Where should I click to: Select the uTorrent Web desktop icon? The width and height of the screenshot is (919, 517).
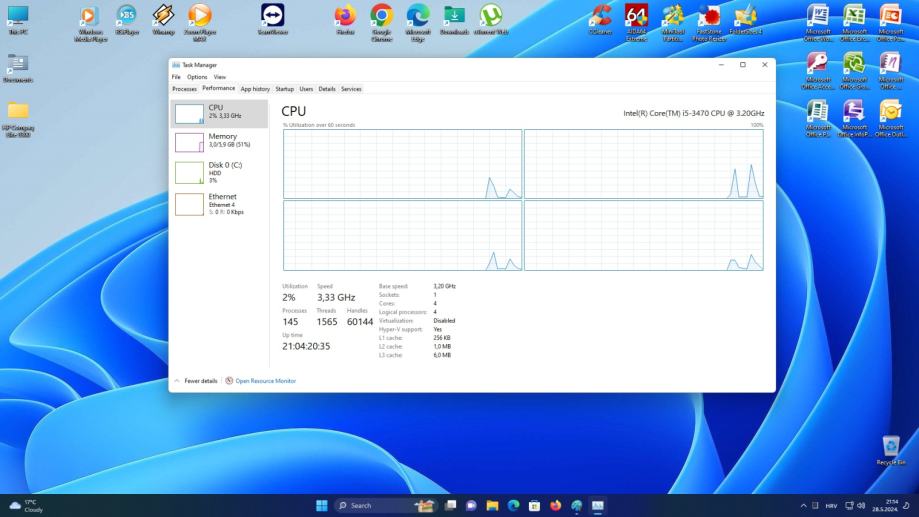click(x=490, y=17)
